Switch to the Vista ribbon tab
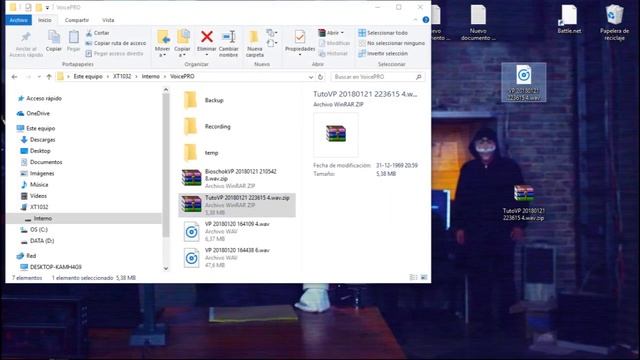This screenshot has width=640, height=360. [108, 20]
